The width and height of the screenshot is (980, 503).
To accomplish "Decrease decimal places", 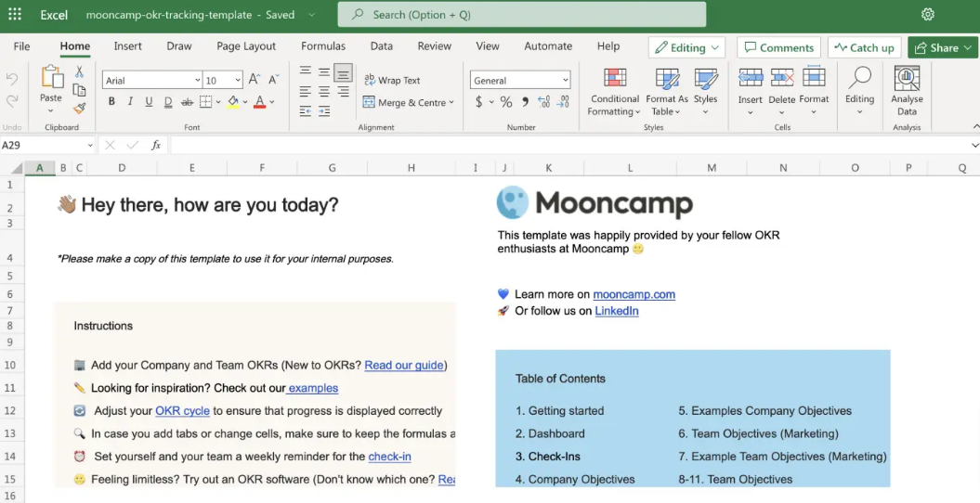I will [x=563, y=102].
